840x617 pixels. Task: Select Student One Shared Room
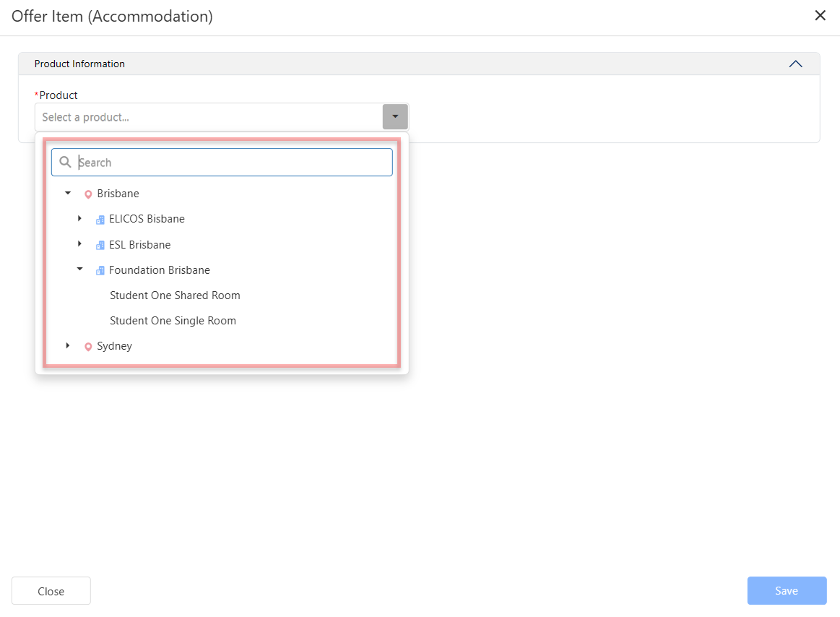tap(175, 295)
